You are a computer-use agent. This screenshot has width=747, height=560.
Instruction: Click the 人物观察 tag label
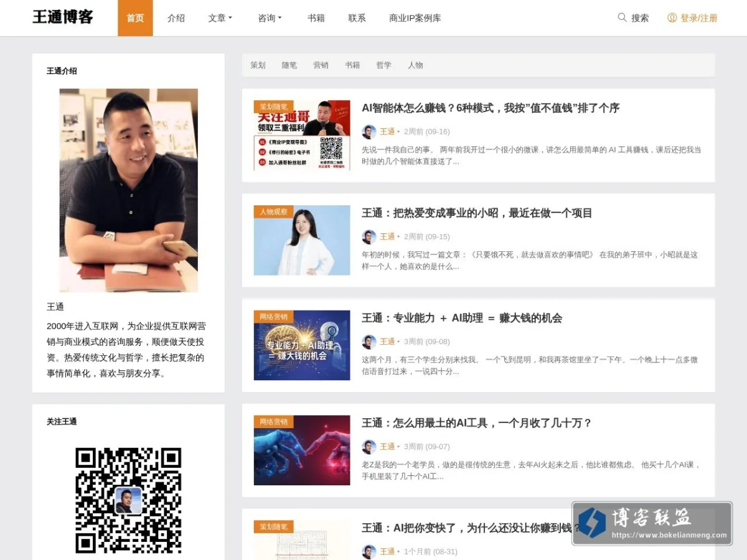click(x=273, y=212)
